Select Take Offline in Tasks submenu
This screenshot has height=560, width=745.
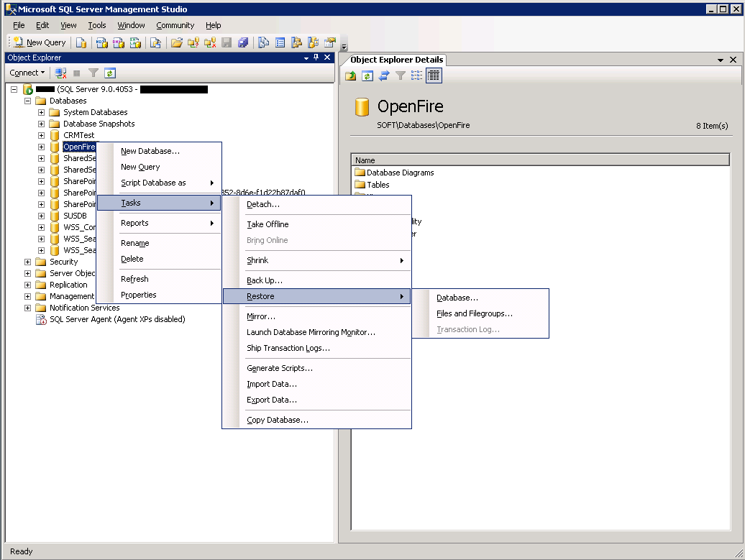pyautogui.click(x=317, y=224)
